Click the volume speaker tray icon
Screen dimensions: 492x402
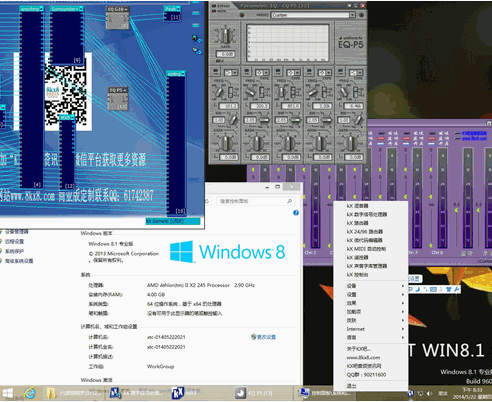point(430,394)
